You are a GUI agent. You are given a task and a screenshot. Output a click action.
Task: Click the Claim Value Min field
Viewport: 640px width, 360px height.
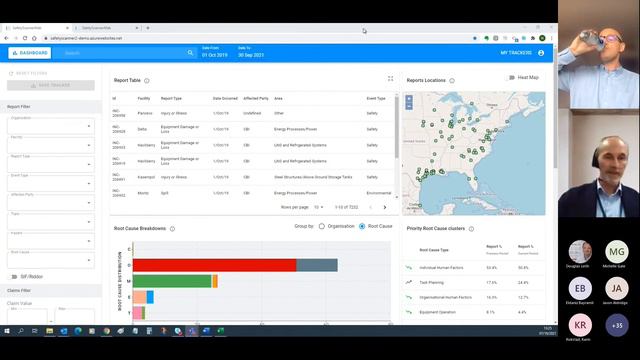27,316
